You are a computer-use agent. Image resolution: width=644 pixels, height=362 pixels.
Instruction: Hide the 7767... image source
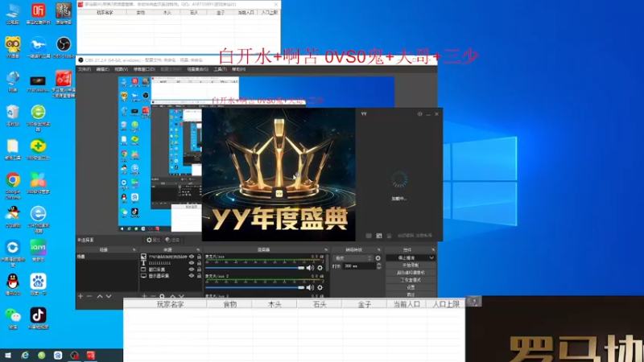(x=192, y=257)
